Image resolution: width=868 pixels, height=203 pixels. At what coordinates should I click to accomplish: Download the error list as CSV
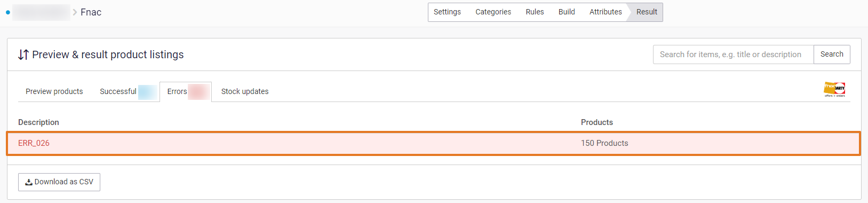59,182
